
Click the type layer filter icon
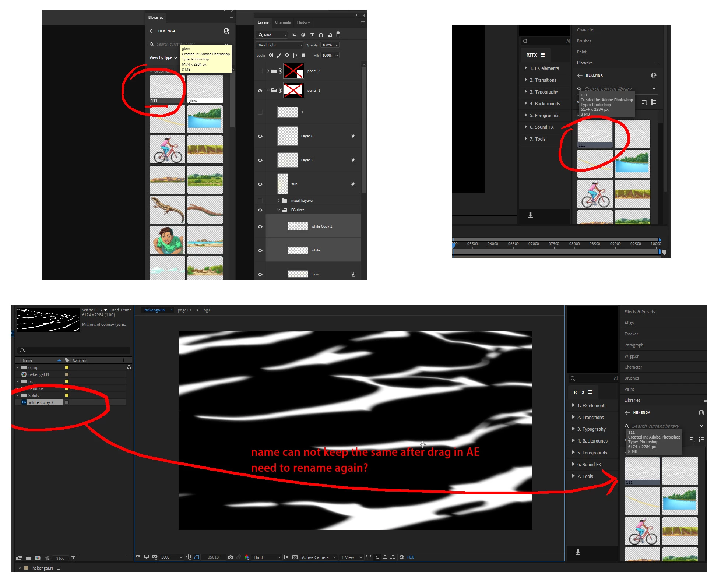click(x=312, y=35)
